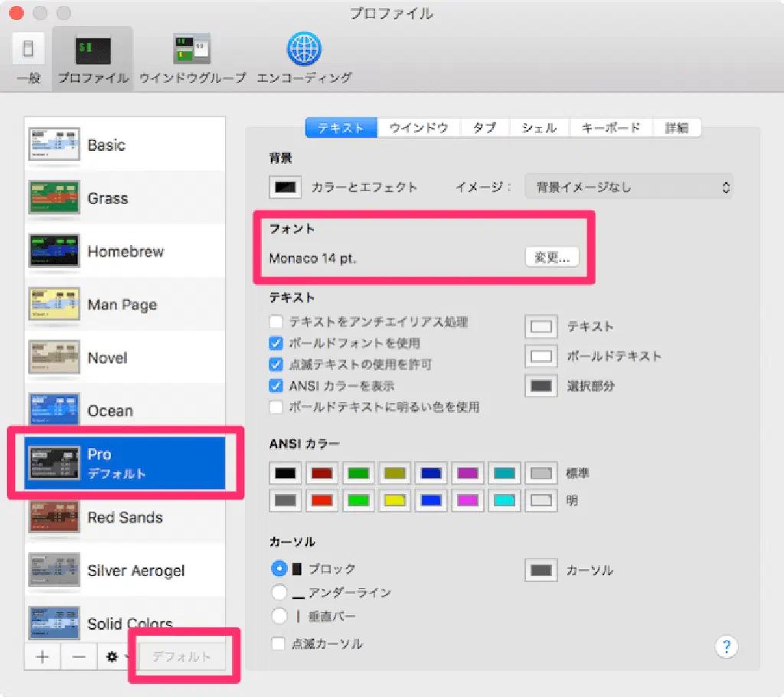Click the red standard ANSI color swatch
Viewport: 784px width, 697px height.
[321, 473]
